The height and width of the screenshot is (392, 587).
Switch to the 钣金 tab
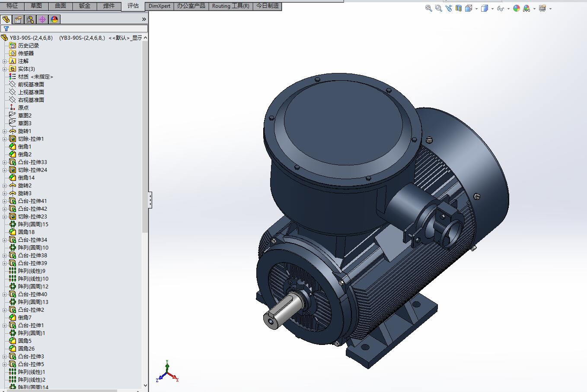coord(85,6)
